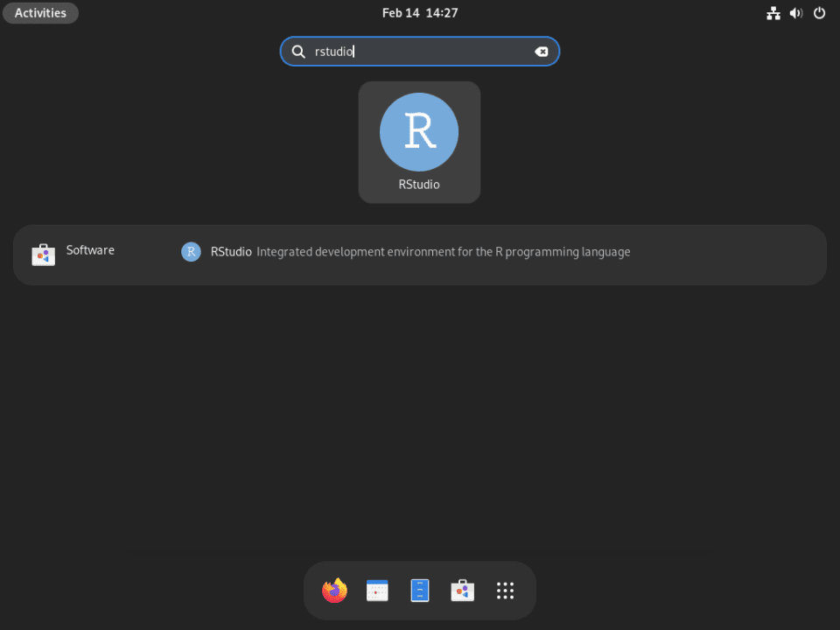
Task: Open the power menu icon
Action: 819,12
